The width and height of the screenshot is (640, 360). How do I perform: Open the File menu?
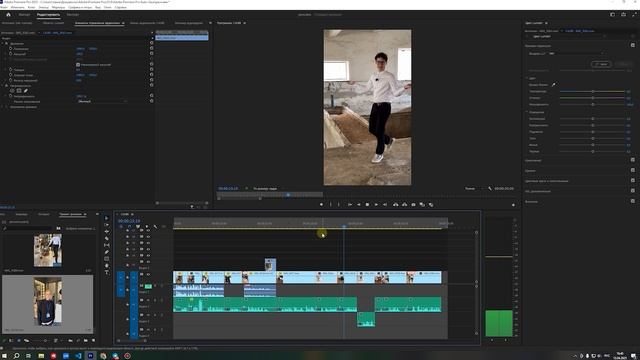tap(4, 7)
